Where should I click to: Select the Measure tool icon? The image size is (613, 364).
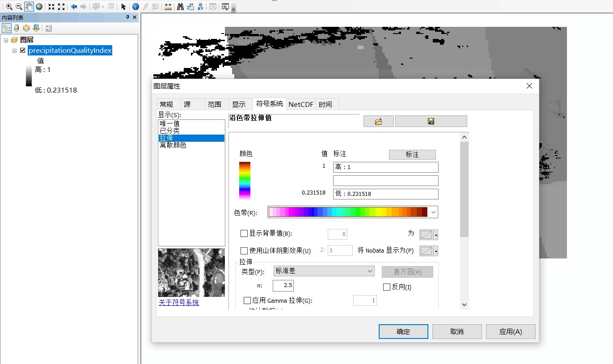tap(168, 6)
